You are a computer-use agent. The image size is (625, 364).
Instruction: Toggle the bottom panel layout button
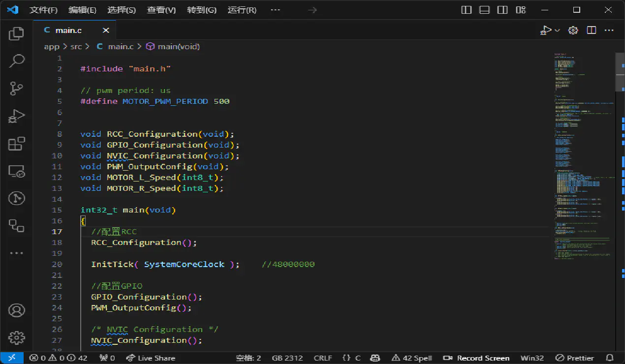point(484,10)
